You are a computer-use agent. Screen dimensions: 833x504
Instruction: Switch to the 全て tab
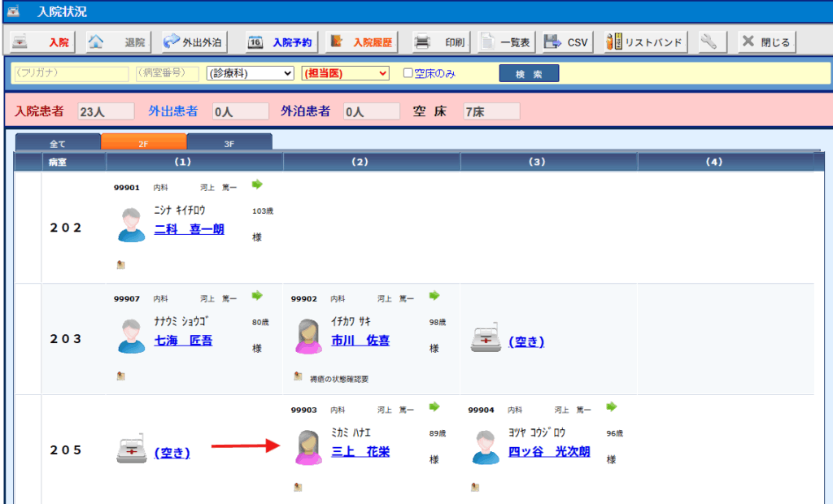click(x=58, y=143)
